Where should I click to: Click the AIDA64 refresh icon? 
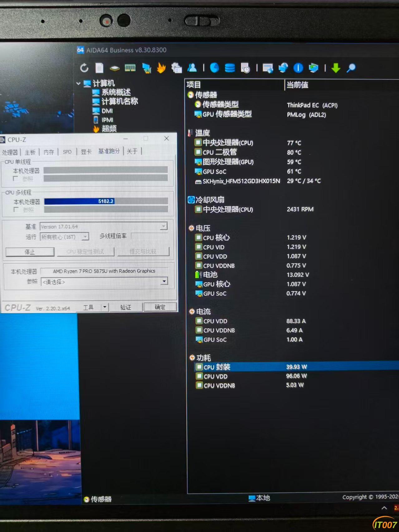coord(84,68)
